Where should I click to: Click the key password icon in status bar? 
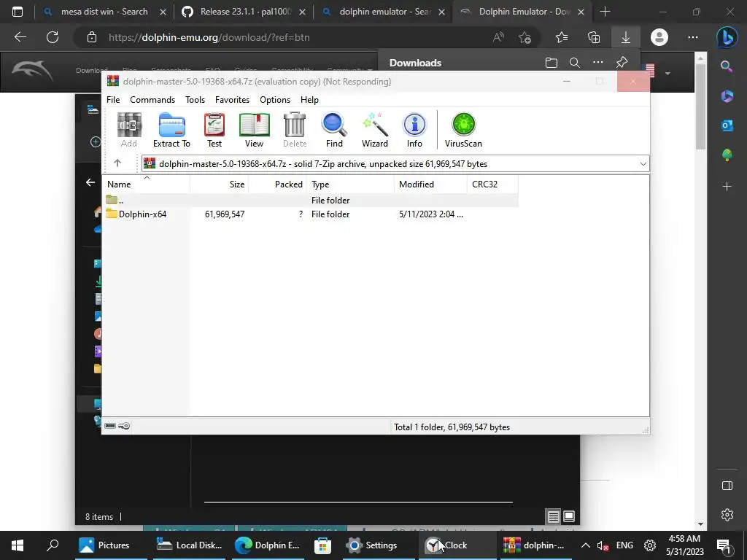pyautogui.click(x=124, y=426)
